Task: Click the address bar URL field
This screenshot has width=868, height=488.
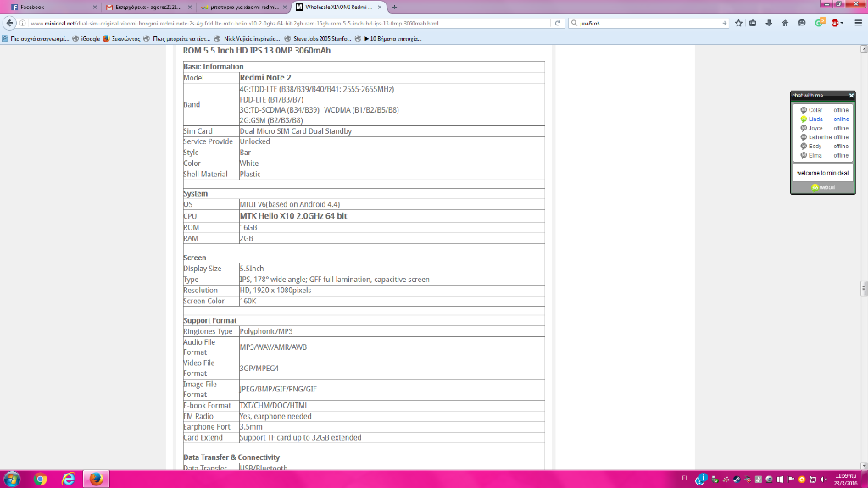Action: (x=288, y=23)
